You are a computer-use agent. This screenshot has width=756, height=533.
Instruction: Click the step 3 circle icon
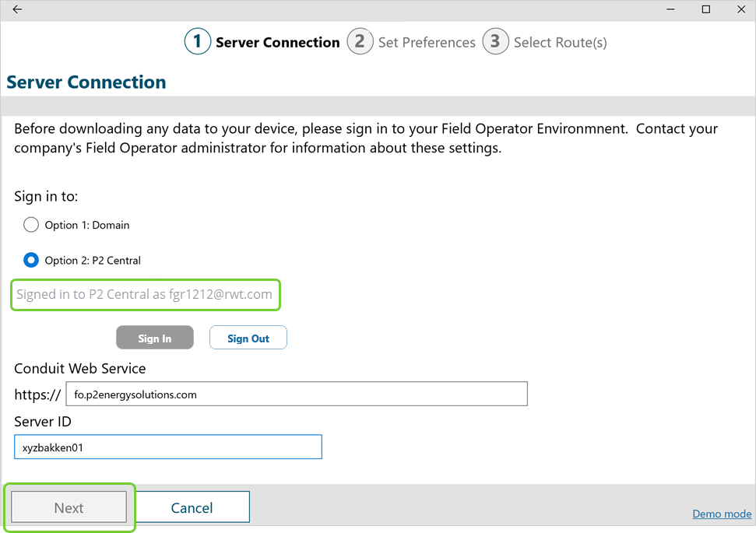point(495,41)
